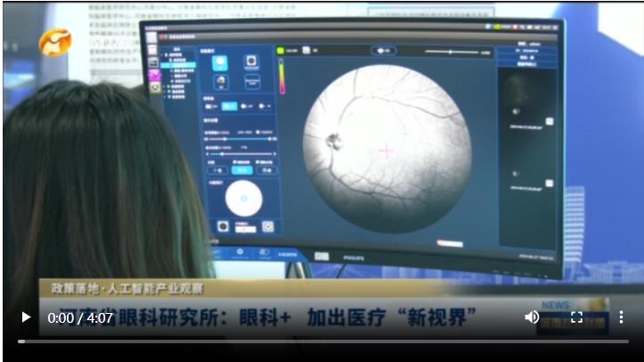This screenshot has width=644, height=362.
Task: Open the three-dot more options menu
Action: [x=621, y=317]
